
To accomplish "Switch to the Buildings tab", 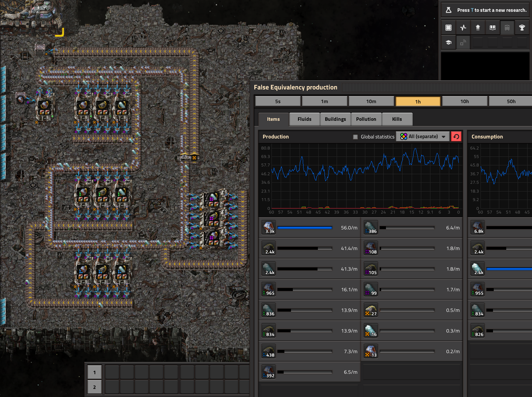I will tap(336, 119).
